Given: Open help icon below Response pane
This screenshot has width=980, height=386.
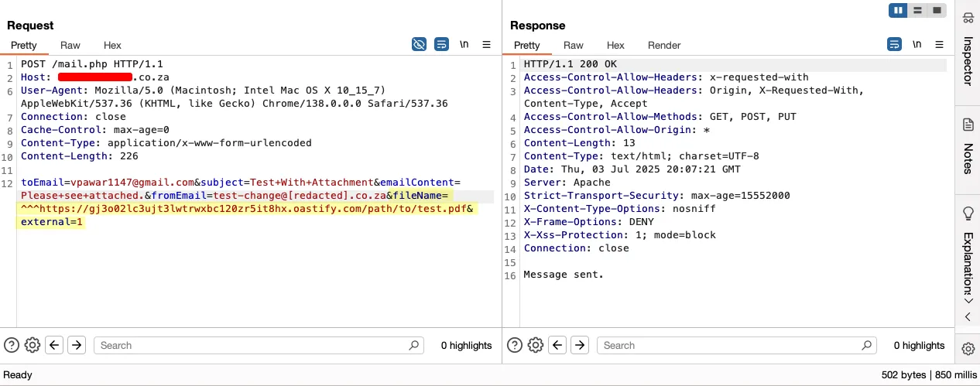Looking at the screenshot, I should point(515,345).
